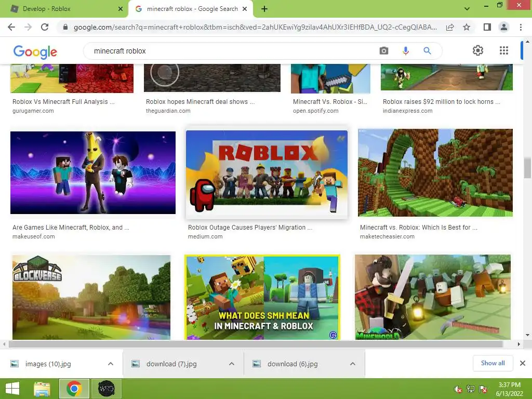Click the horizontal scrollbar
The height and width of the screenshot is (399, 532).
click(256, 344)
